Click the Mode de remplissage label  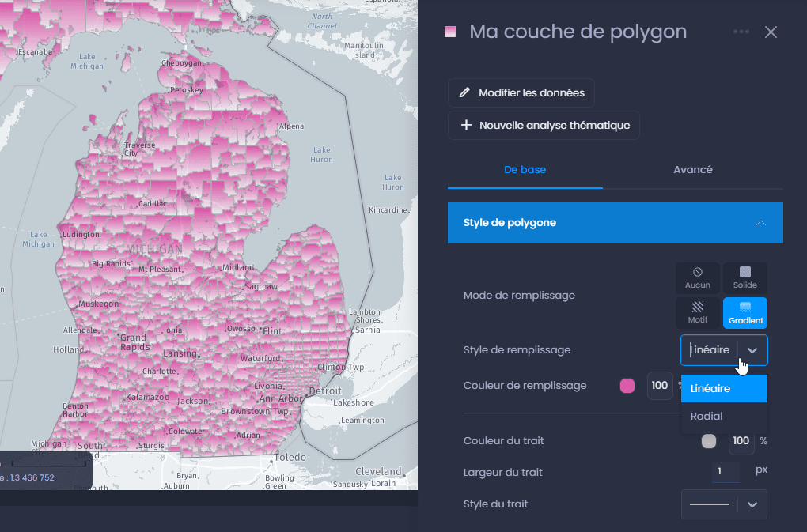coord(519,296)
